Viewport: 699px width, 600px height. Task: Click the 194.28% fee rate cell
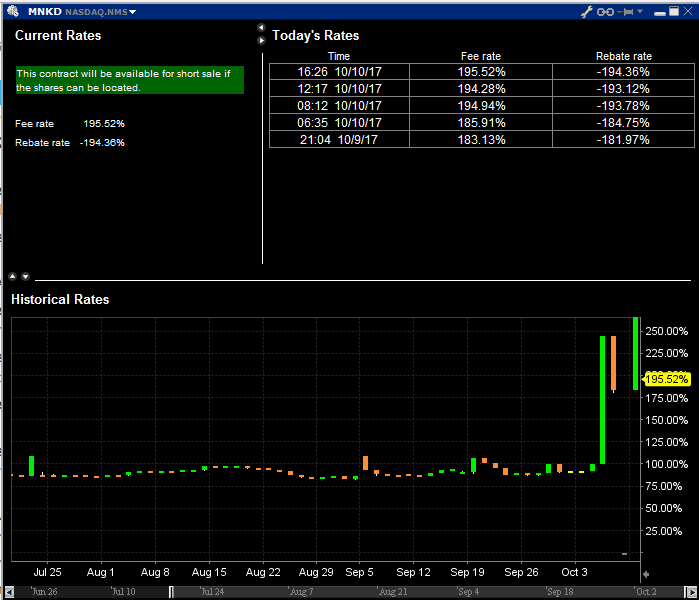tap(481, 89)
